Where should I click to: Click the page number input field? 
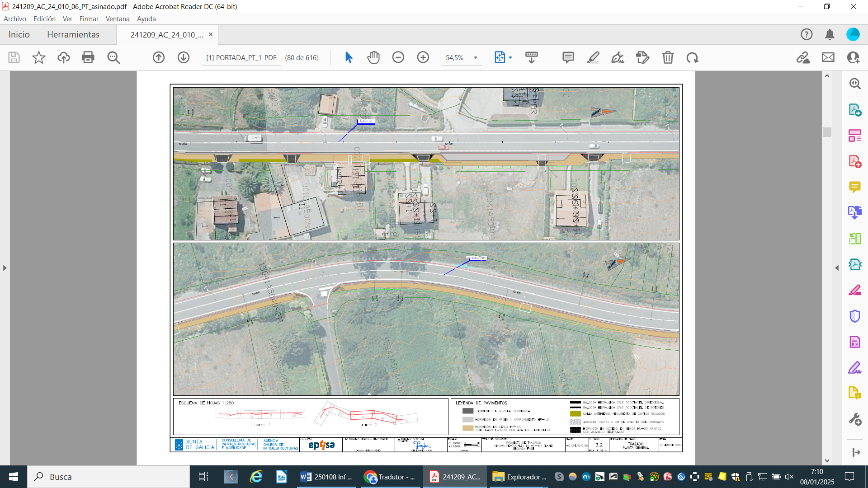tap(241, 57)
